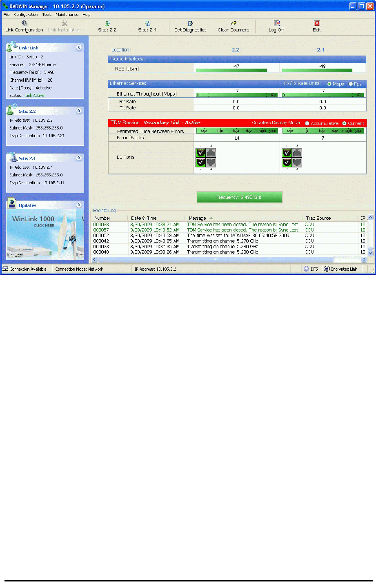376x588 pixels.
Task: Collapse the Site: 2.4 panel
Action: click(x=79, y=158)
